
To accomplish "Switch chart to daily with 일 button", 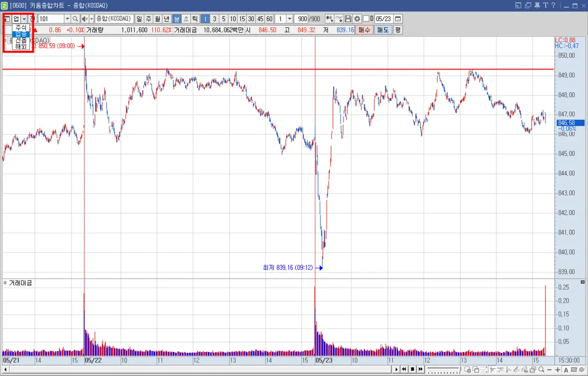I will [139, 19].
